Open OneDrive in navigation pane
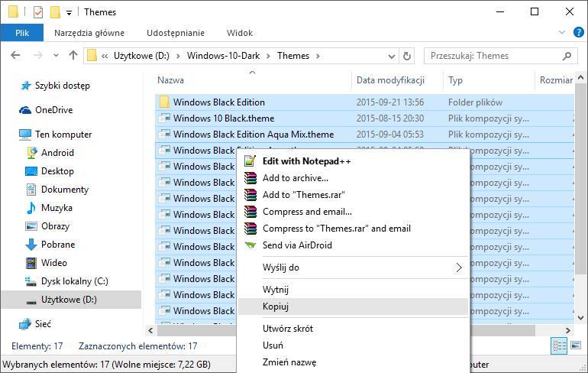The image size is (588, 373). tap(53, 110)
